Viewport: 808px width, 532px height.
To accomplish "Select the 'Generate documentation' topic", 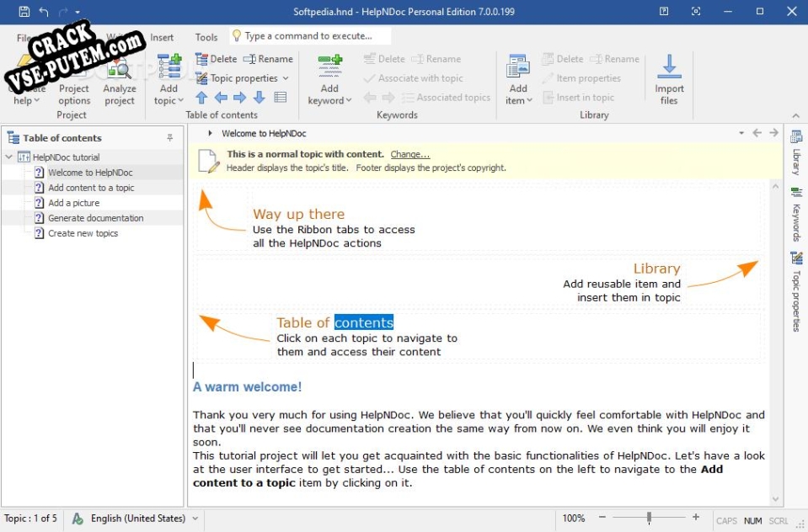I will point(96,218).
